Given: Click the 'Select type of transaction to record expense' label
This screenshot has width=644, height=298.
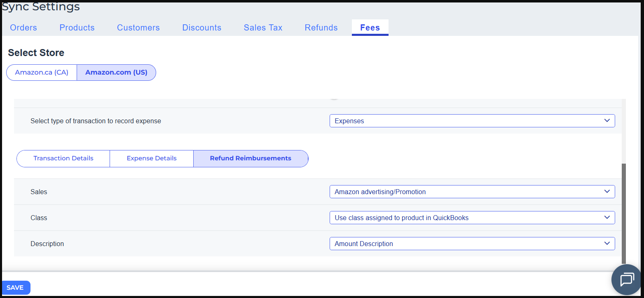Looking at the screenshot, I should pyautogui.click(x=96, y=121).
